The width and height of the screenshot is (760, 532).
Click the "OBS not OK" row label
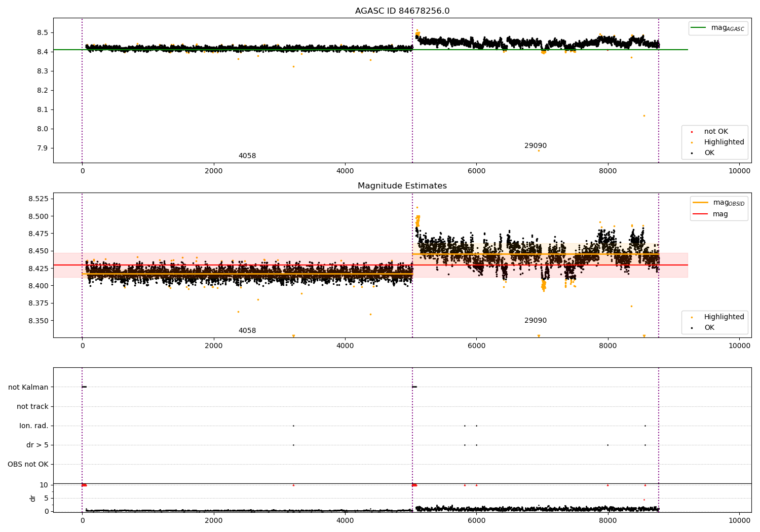tap(28, 464)
